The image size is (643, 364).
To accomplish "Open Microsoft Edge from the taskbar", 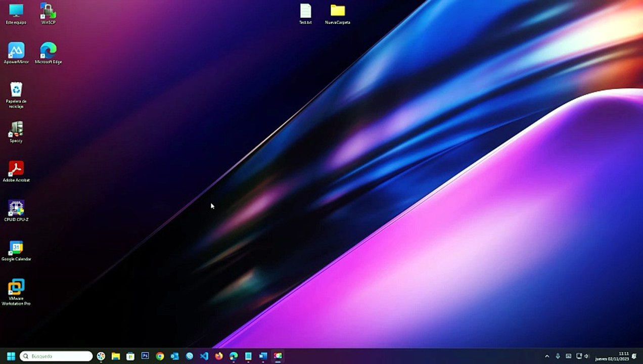I will tap(234, 356).
